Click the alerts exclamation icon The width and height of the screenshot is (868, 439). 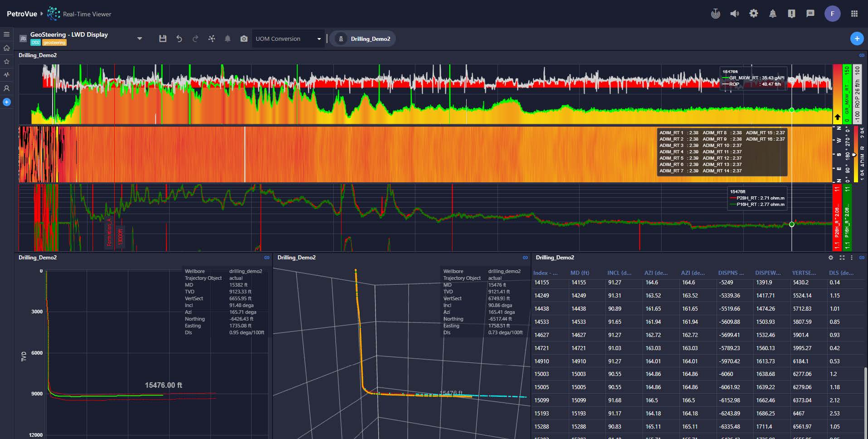(x=791, y=14)
